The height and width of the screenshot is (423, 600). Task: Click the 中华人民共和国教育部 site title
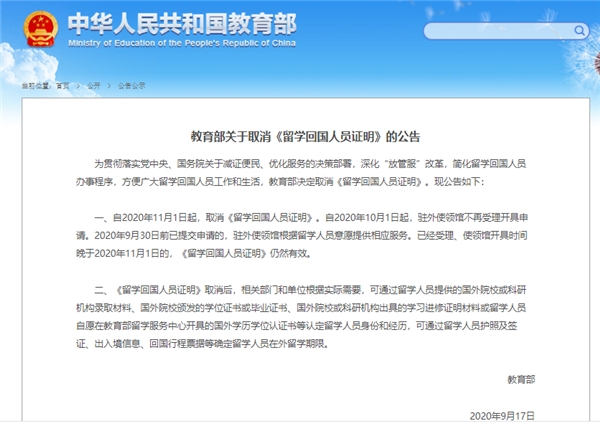[182, 24]
